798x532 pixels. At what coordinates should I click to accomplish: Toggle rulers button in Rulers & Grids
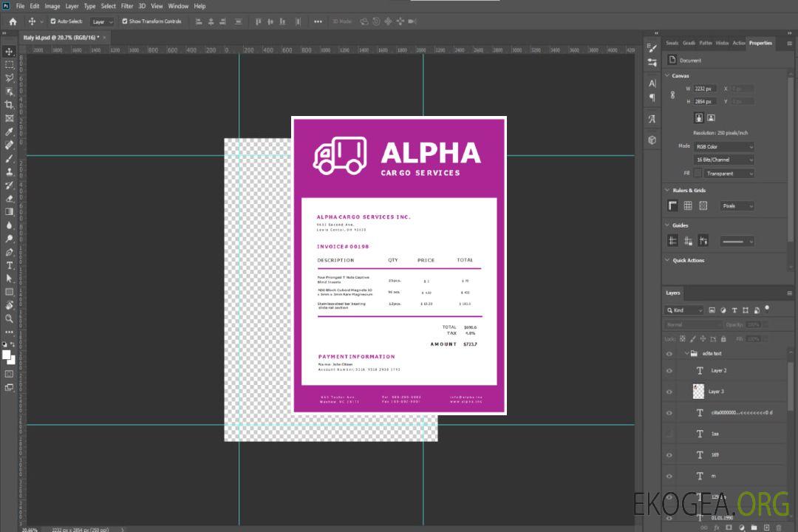coord(672,205)
